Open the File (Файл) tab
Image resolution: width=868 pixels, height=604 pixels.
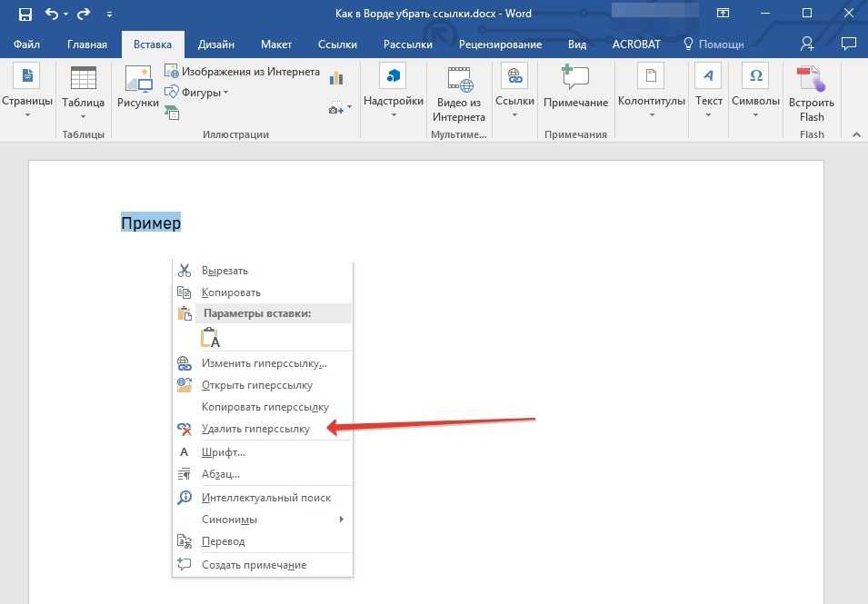tap(26, 44)
